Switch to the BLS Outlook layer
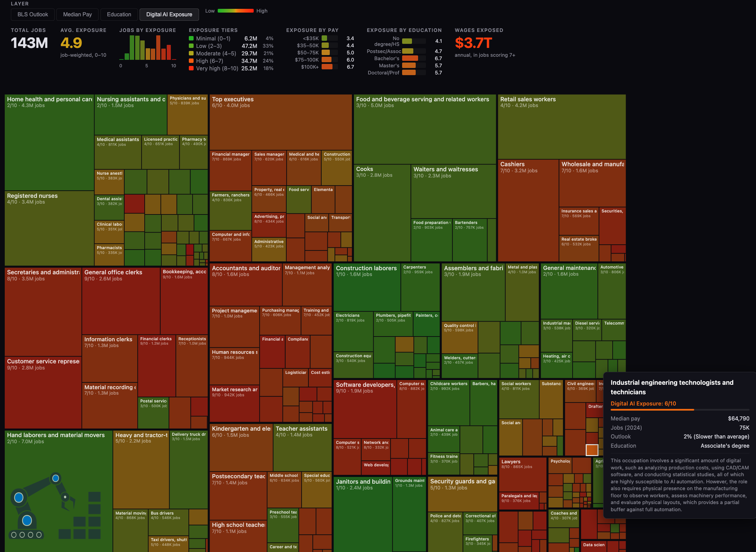Image resolution: width=756 pixels, height=552 pixels. [33, 15]
